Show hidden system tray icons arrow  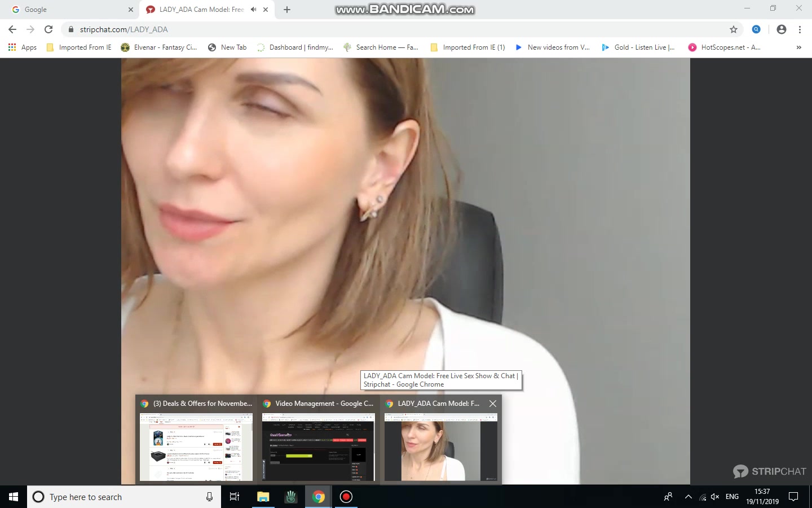point(688,497)
